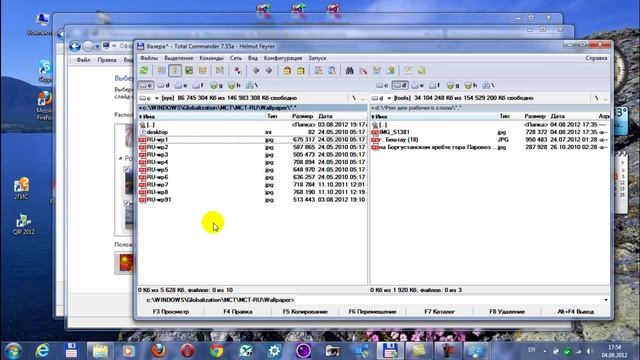Switch to brief view toolbar icon

pyautogui.click(x=162, y=71)
